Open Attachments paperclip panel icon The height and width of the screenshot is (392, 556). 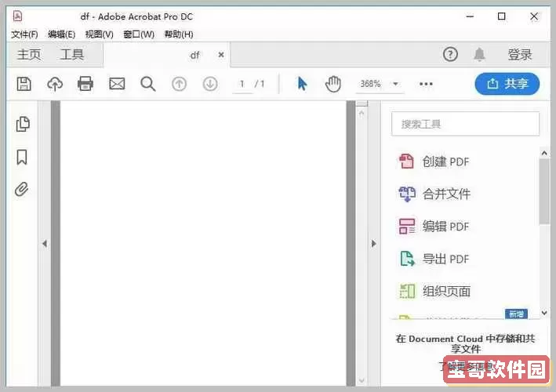pyautogui.click(x=22, y=189)
